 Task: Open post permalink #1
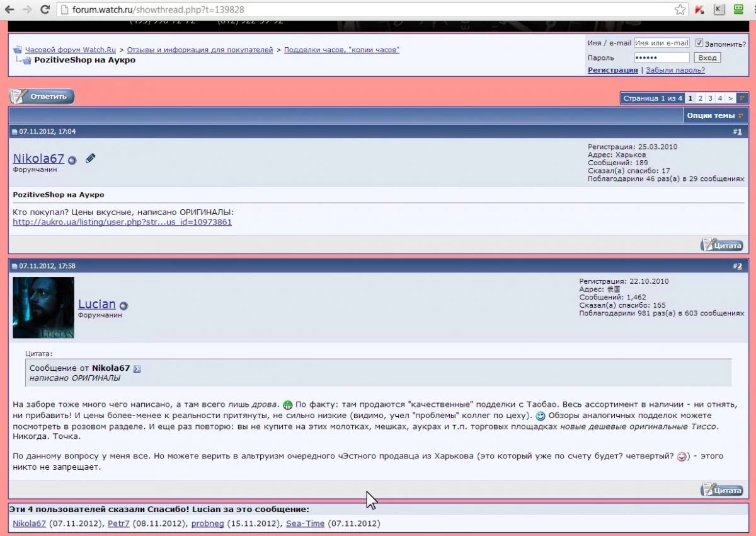(x=739, y=131)
